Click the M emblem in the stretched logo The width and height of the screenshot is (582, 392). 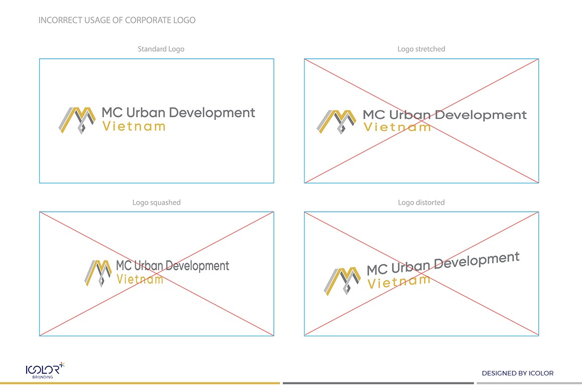click(336, 121)
